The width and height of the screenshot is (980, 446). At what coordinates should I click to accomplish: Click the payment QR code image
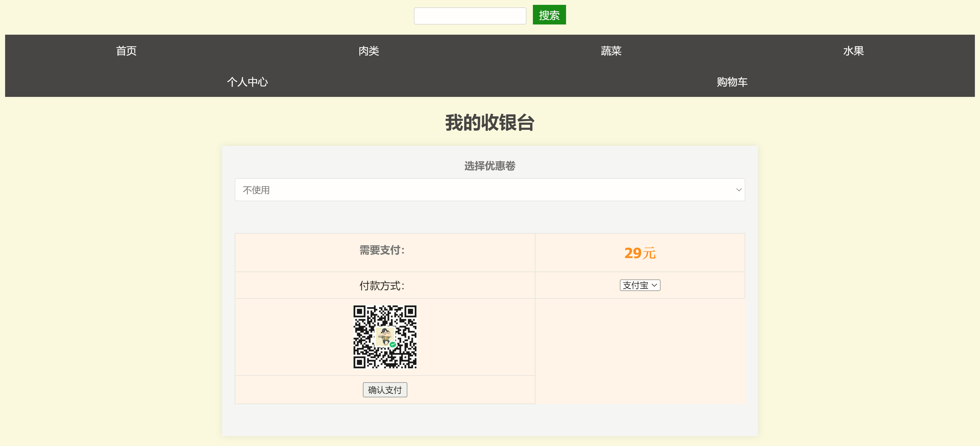pyautogui.click(x=385, y=337)
